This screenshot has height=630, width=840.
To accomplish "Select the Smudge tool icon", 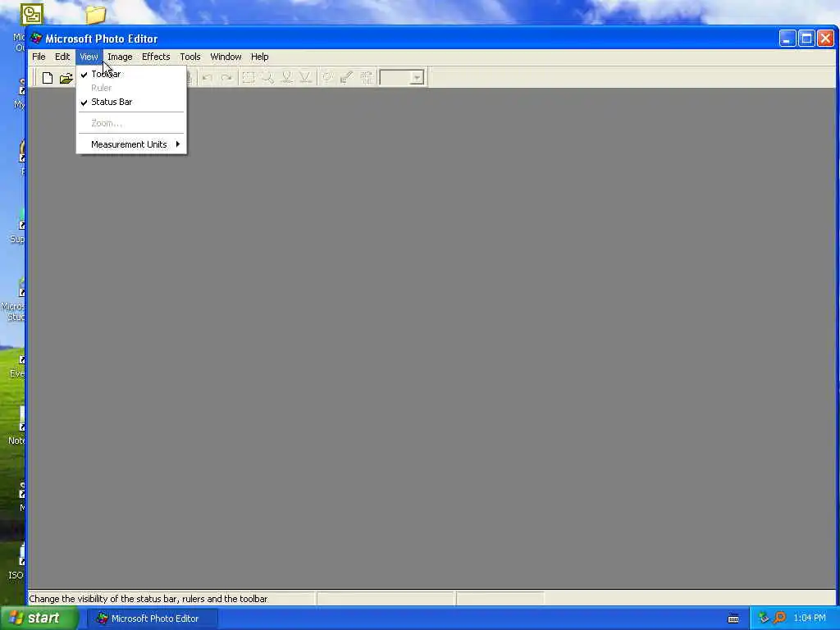I will (x=286, y=78).
